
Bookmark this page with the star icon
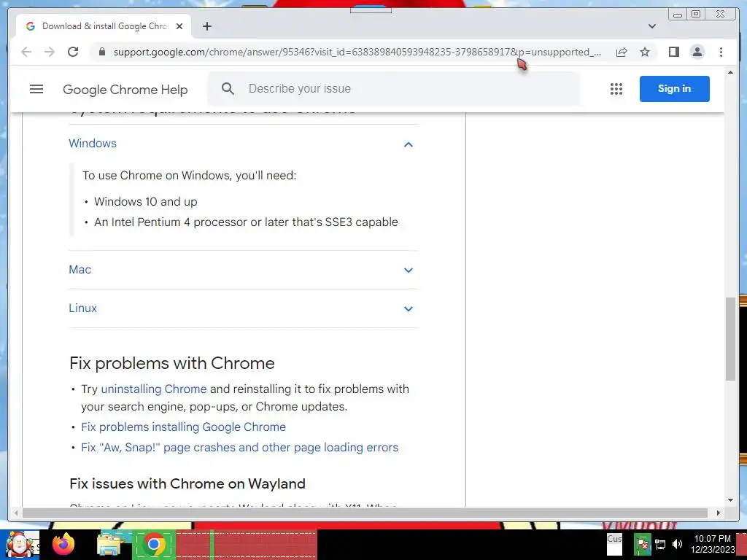(645, 52)
